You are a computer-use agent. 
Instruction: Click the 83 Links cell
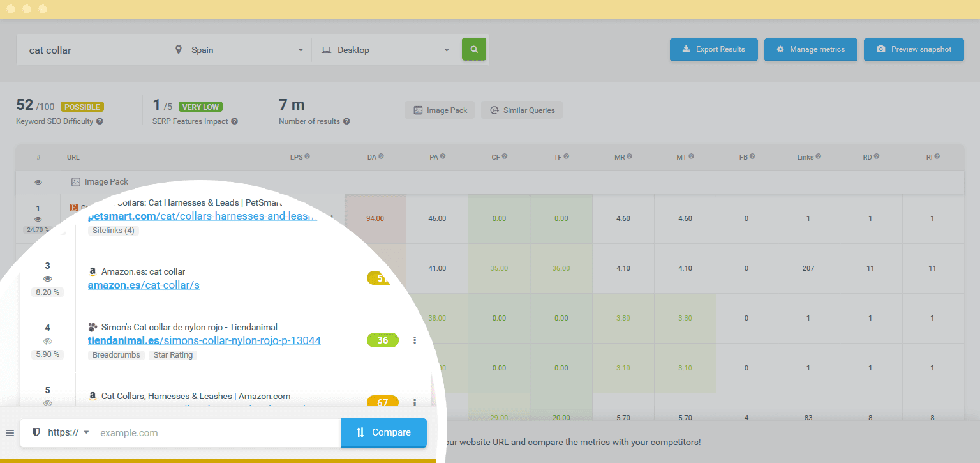(808, 418)
